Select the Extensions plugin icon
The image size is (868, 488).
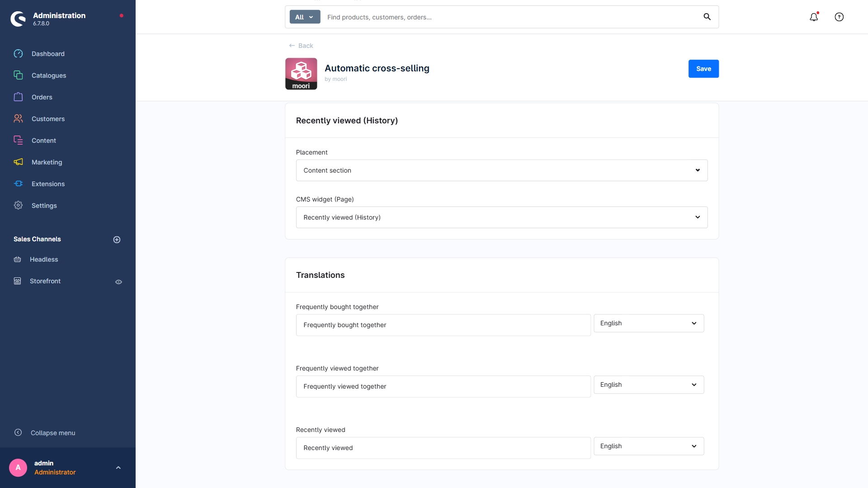tap(18, 184)
